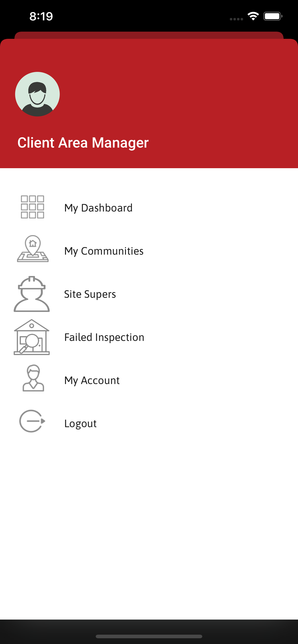Tap the home indicator bar

(x=149, y=636)
